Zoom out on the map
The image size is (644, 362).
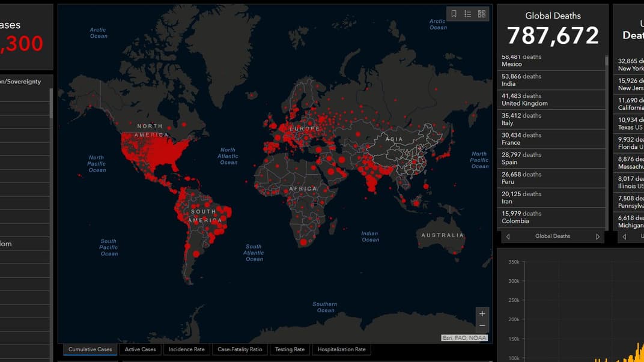click(482, 326)
